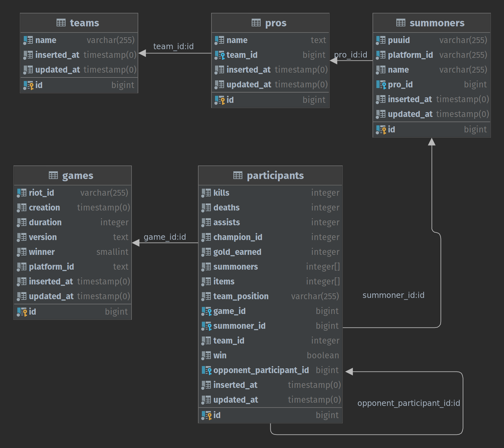Click primary key icon of teams id
Screen dimensions: 504x448
point(28,85)
